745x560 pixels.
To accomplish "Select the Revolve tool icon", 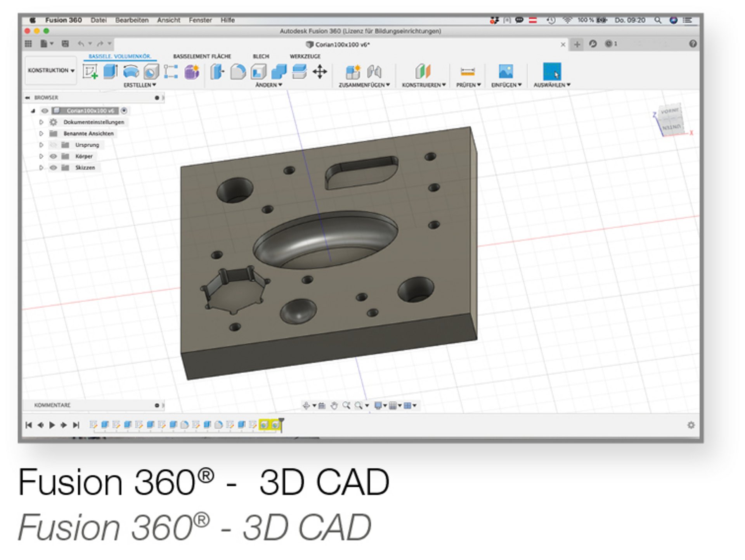I will [x=131, y=72].
